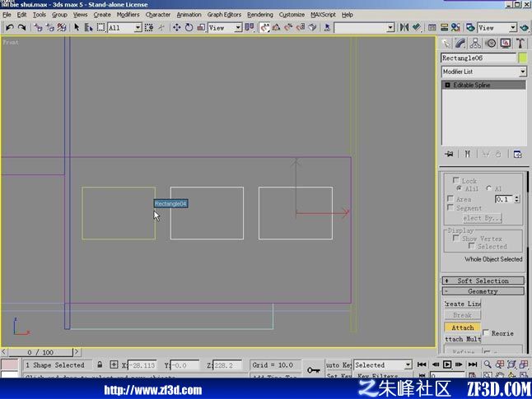Toggle the Selection Lock padlock icon

pos(100,364)
